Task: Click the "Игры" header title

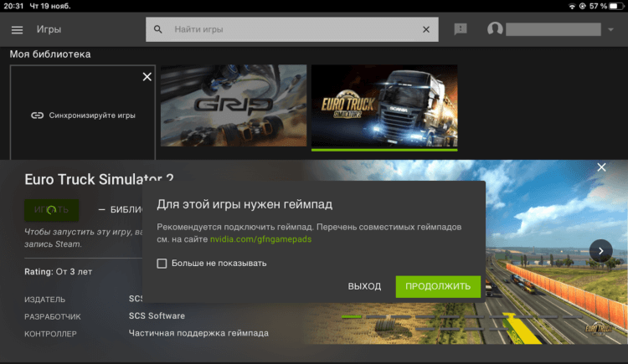Action: tap(49, 29)
